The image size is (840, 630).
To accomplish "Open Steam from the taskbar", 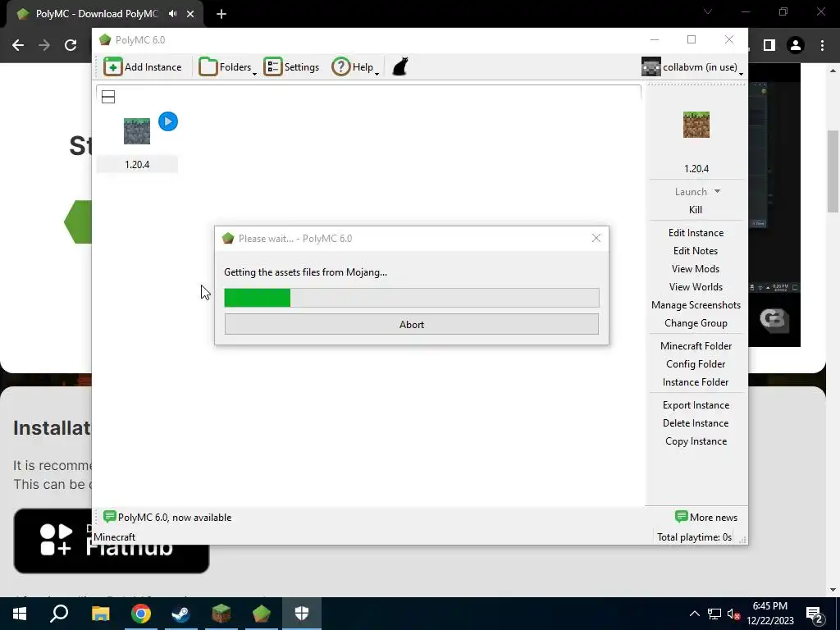I will (181, 614).
